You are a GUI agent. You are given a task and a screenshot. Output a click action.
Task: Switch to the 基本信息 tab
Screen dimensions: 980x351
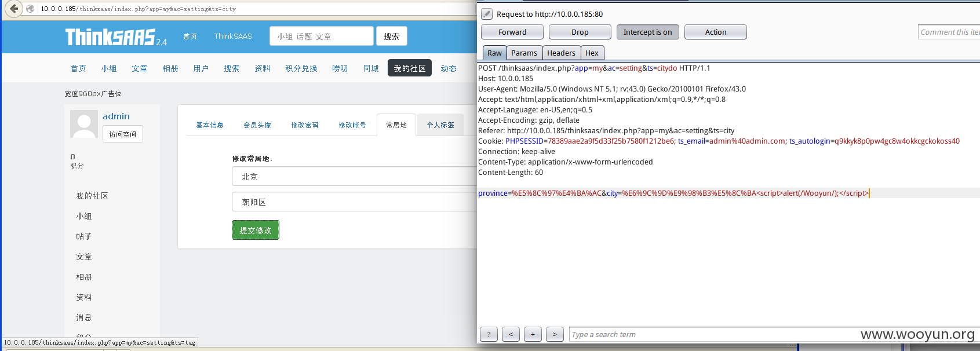click(x=210, y=125)
